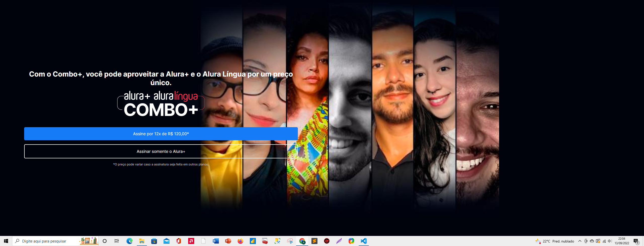Click the COMBO+ logo
Image resolution: width=644 pixels, height=246 pixels.
[161, 104]
